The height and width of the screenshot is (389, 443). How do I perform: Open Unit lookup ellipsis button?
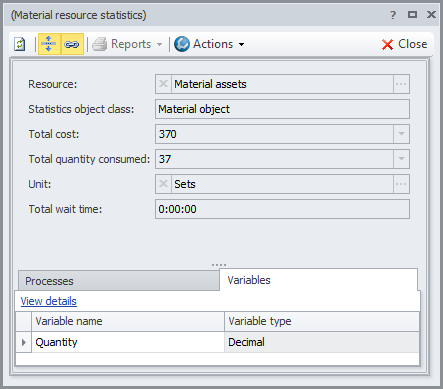click(x=401, y=184)
